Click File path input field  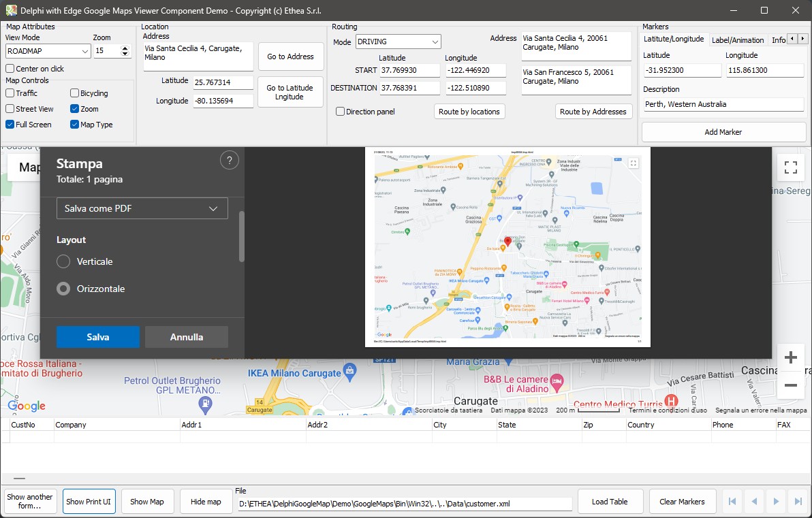click(x=405, y=504)
